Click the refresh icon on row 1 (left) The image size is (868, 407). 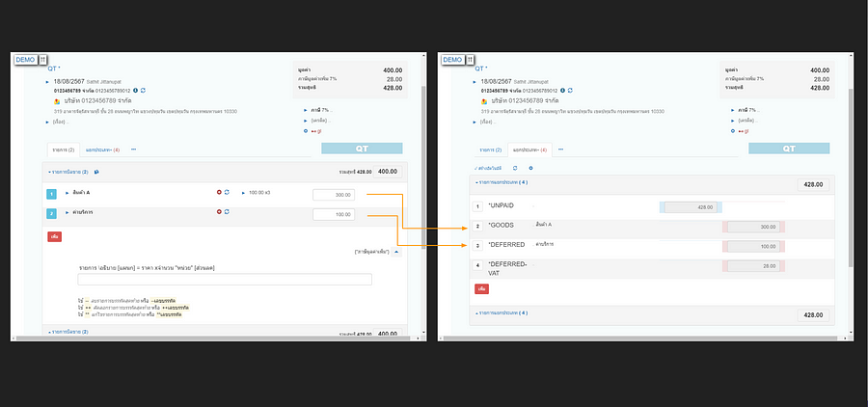[x=227, y=193]
